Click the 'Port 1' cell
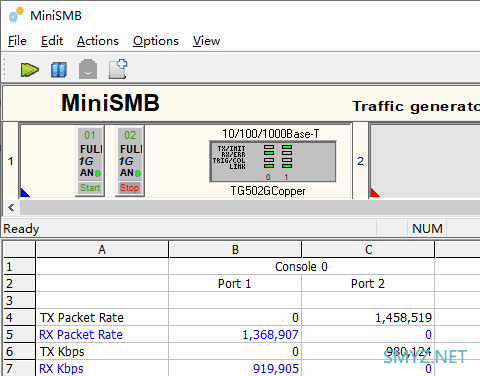Viewport: 480px width, 376px height. tap(235, 284)
